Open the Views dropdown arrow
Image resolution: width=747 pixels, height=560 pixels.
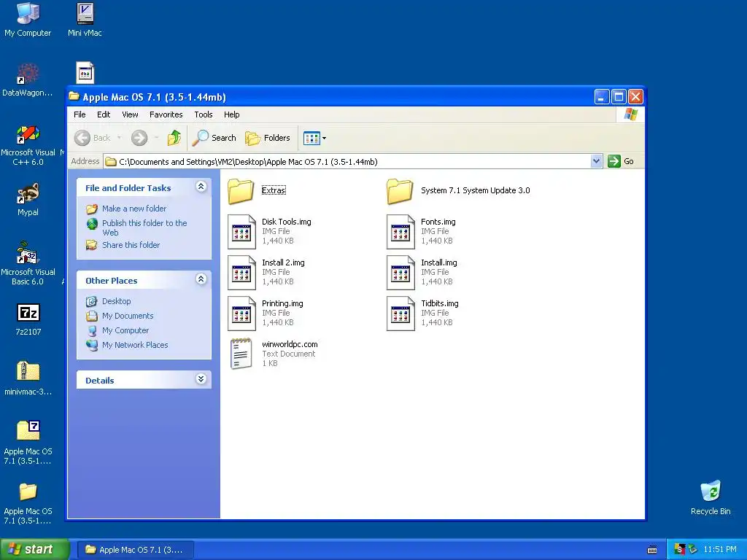pyautogui.click(x=325, y=139)
